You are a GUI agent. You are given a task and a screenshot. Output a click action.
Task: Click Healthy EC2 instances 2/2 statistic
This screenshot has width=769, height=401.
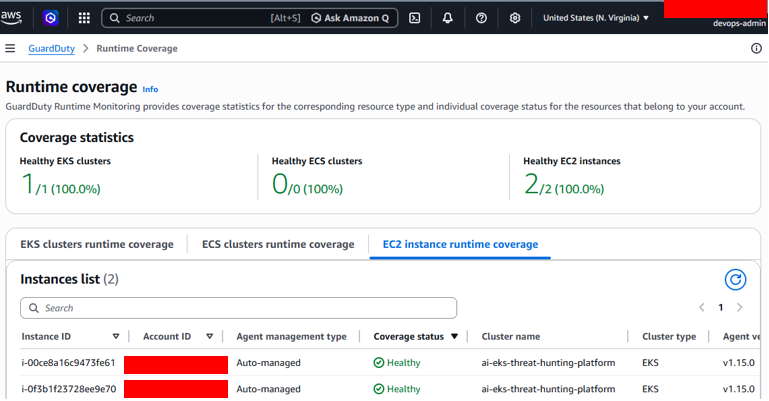point(564,184)
